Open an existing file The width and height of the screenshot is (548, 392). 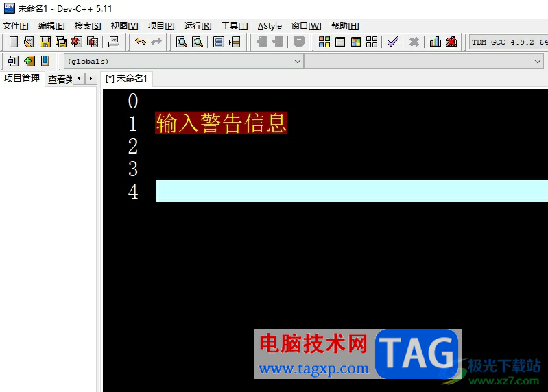[29, 42]
